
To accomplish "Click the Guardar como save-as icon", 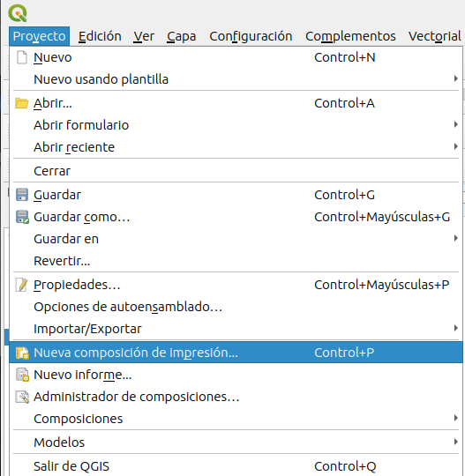I will click(x=22, y=217).
